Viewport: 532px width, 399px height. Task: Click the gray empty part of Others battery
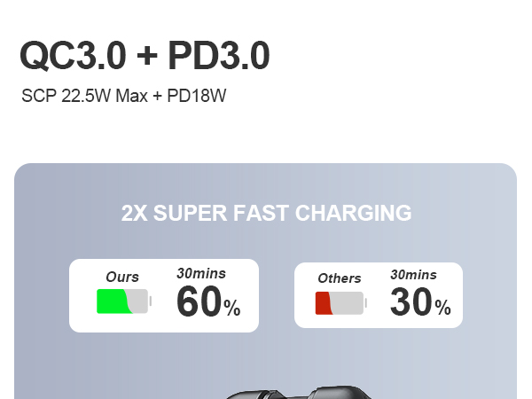[348, 303]
